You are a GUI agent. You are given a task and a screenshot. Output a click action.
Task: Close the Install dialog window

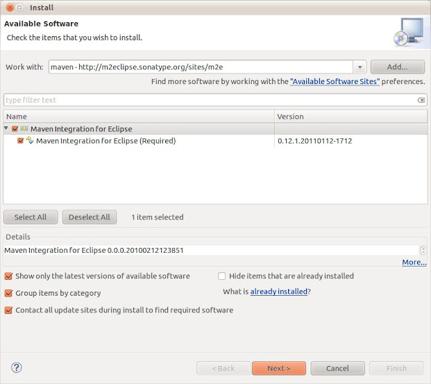pyautogui.click(x=10, y=7)
